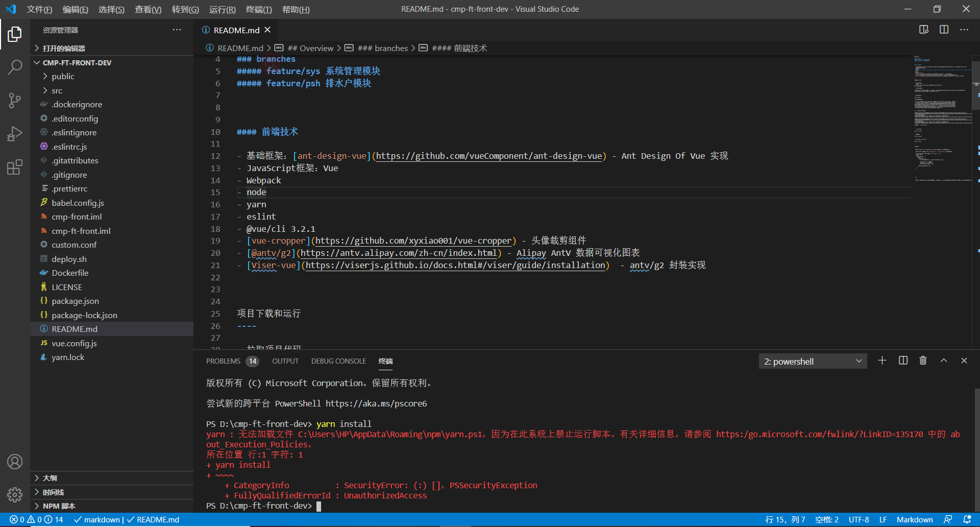This screenshot has height=527, width=980.
Task: Split the terminal panel
Action: 903,361
